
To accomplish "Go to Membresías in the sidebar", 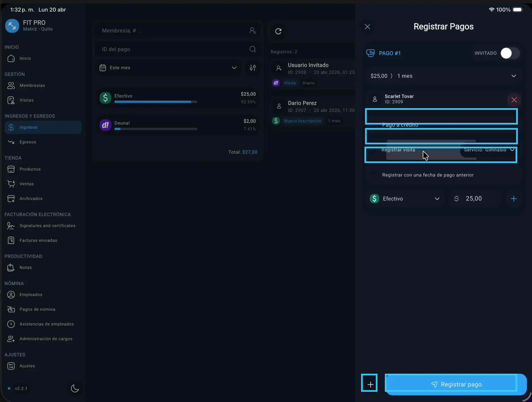I will tap(32, 85).
